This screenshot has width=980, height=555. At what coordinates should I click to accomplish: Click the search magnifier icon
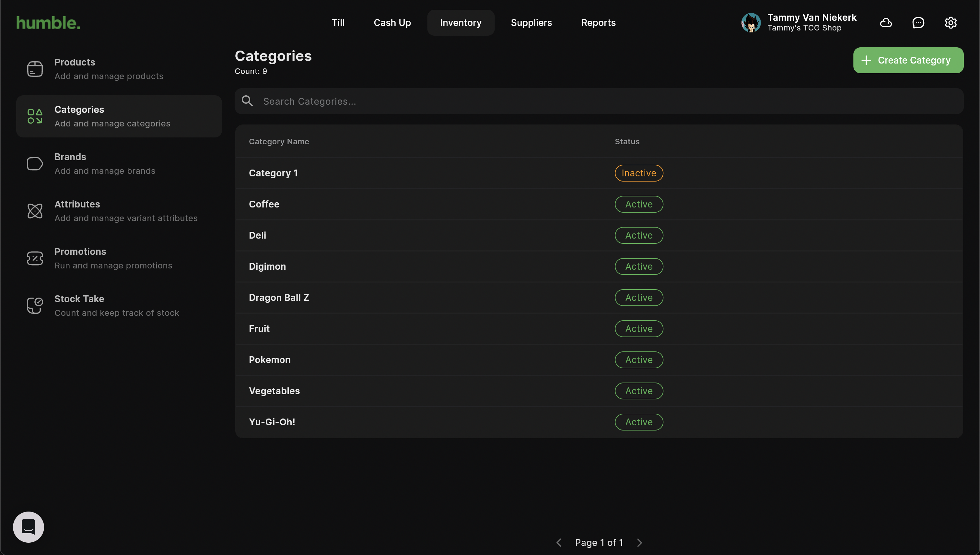[247, 101]
